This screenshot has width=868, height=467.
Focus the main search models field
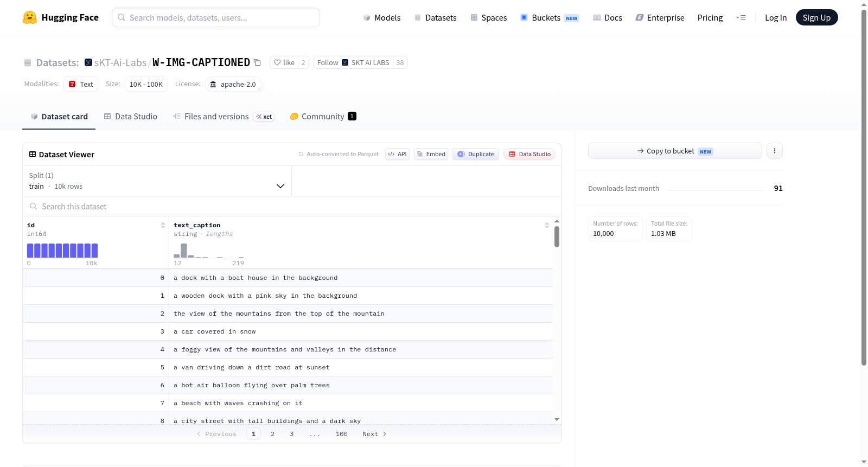point(216,17)
